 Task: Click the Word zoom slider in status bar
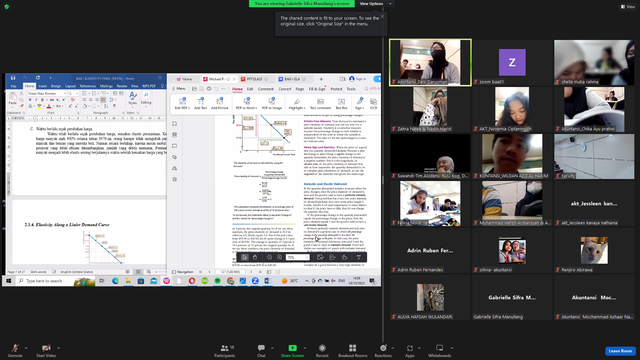tap(161, 272)
